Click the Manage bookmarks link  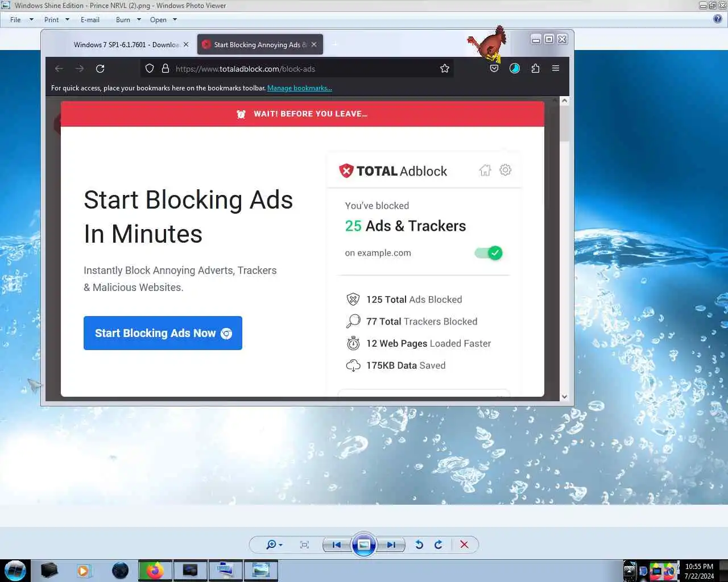(x=300, y=88)
